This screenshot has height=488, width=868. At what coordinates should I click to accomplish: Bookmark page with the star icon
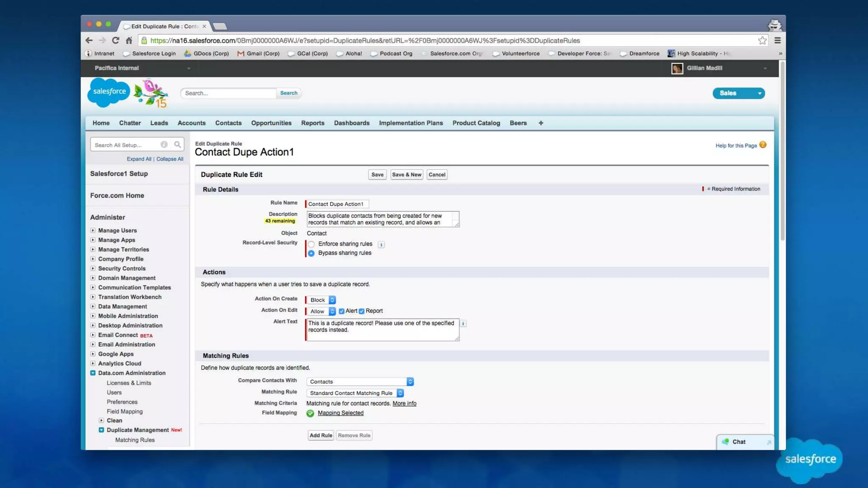(x=762, y=40)
